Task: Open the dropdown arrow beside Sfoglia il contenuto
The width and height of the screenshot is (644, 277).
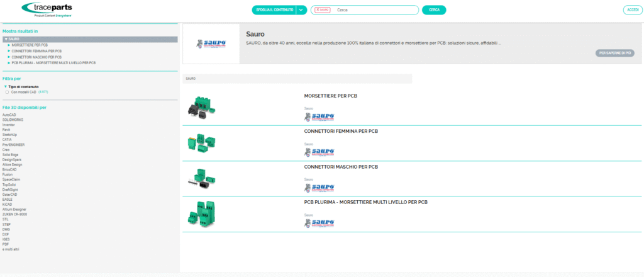Action: tap(301, 10)
